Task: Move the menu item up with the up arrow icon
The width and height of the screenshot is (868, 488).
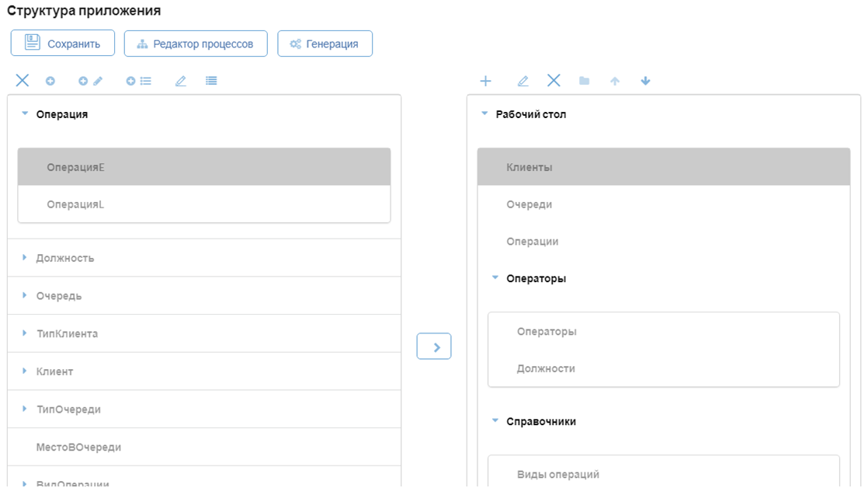Action: tap(614, 81)
